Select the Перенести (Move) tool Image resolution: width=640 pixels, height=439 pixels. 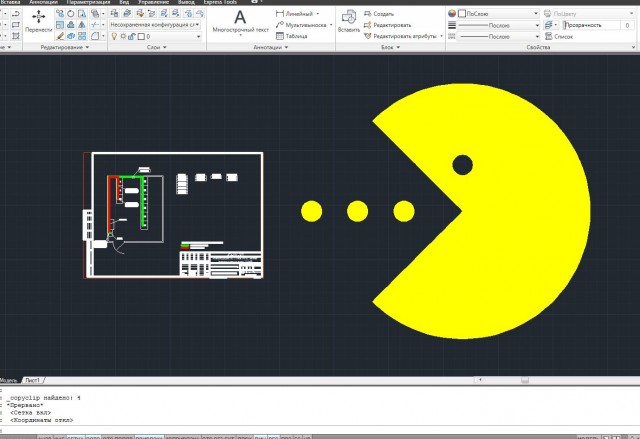pos(38,22)
